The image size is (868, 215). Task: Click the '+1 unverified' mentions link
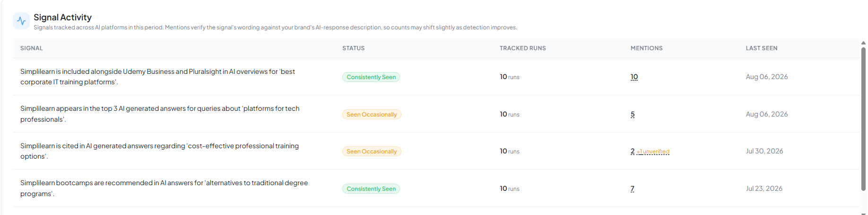tap(653, 152)
